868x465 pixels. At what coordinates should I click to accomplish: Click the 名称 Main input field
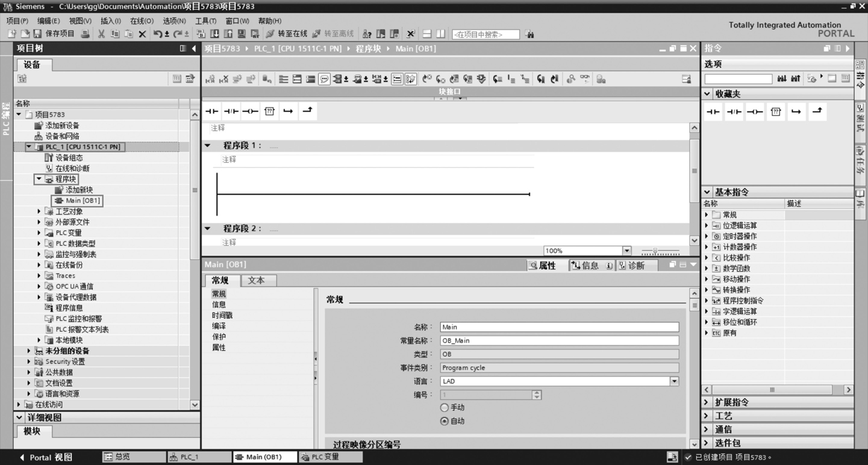[x=559, y=327]
